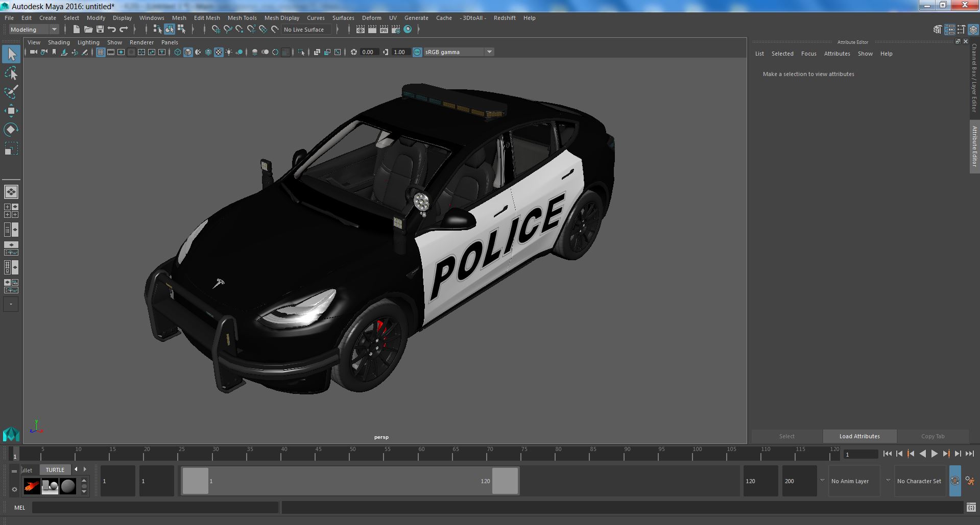Activate the Rotate tool
The image size is (980, 525).
tap(11, 130)
